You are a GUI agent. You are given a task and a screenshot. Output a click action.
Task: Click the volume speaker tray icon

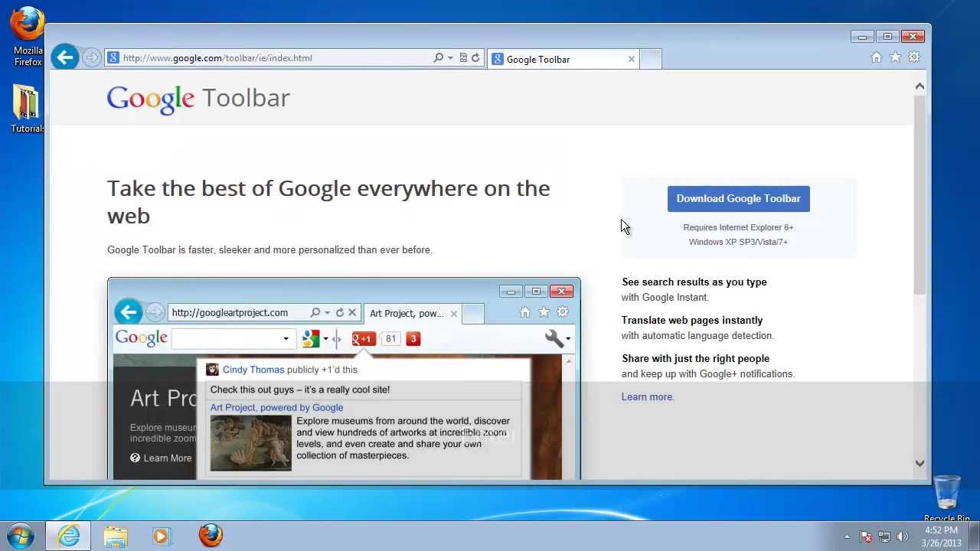pyautogui.click(x=903, y=536)
